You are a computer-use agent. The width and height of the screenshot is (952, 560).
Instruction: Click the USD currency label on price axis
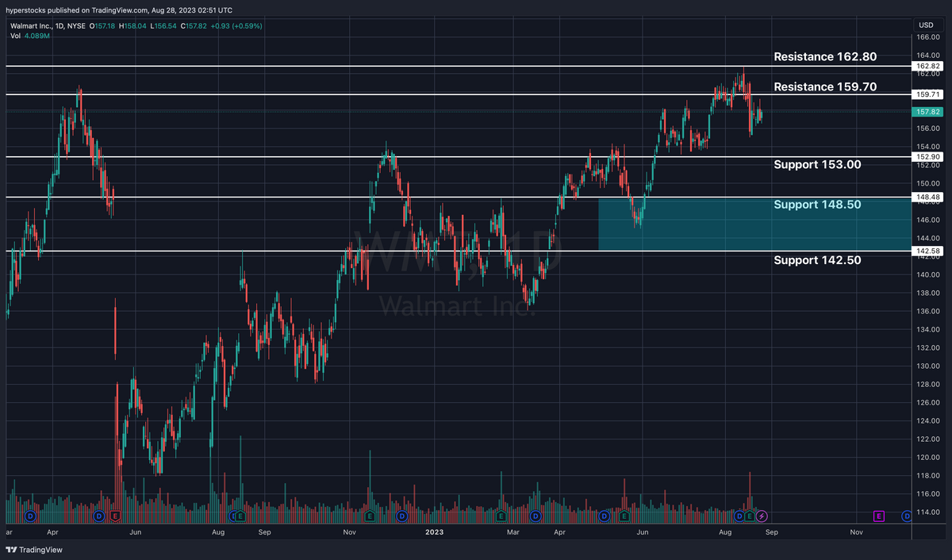925,25
